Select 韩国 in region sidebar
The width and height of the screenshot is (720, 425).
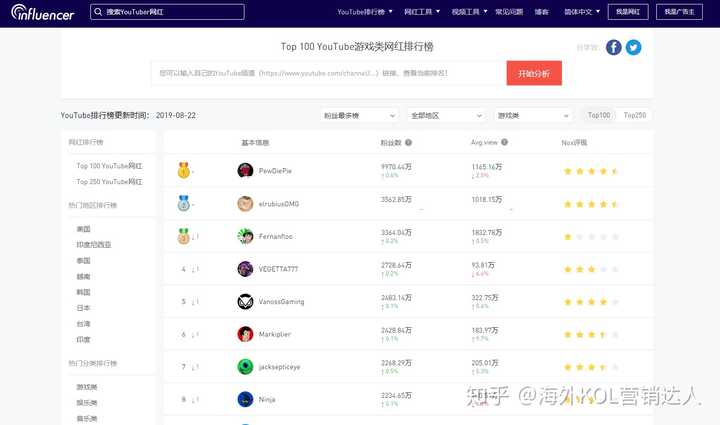pos(84,292)
